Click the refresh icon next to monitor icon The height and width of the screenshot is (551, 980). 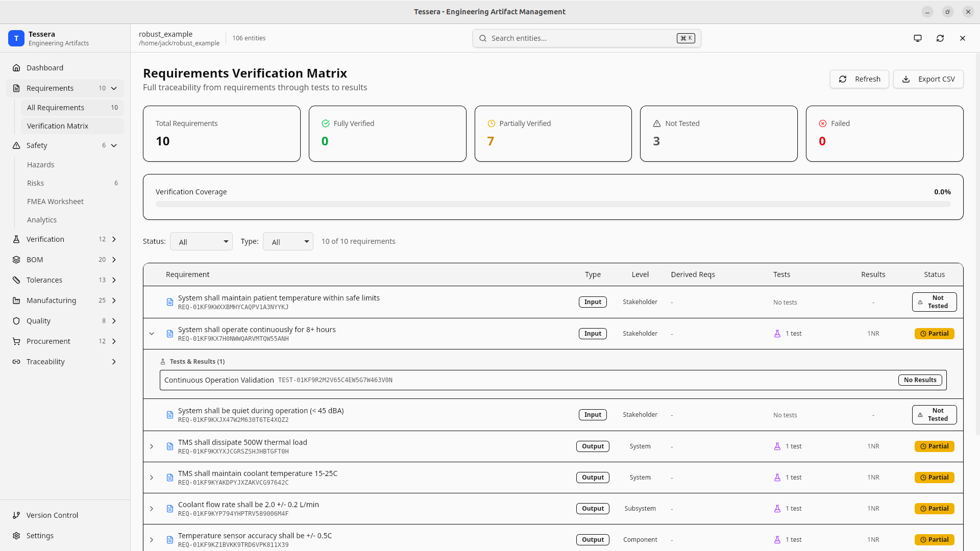point(940,38)
